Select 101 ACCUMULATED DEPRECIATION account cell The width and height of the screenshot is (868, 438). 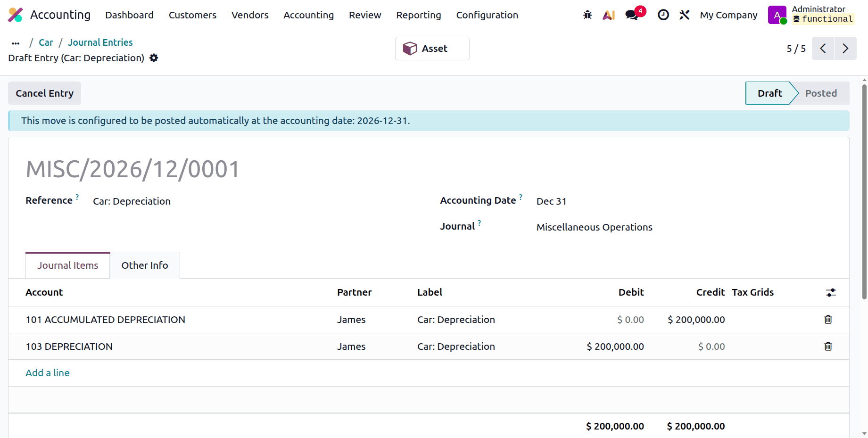tap(106, 320)
